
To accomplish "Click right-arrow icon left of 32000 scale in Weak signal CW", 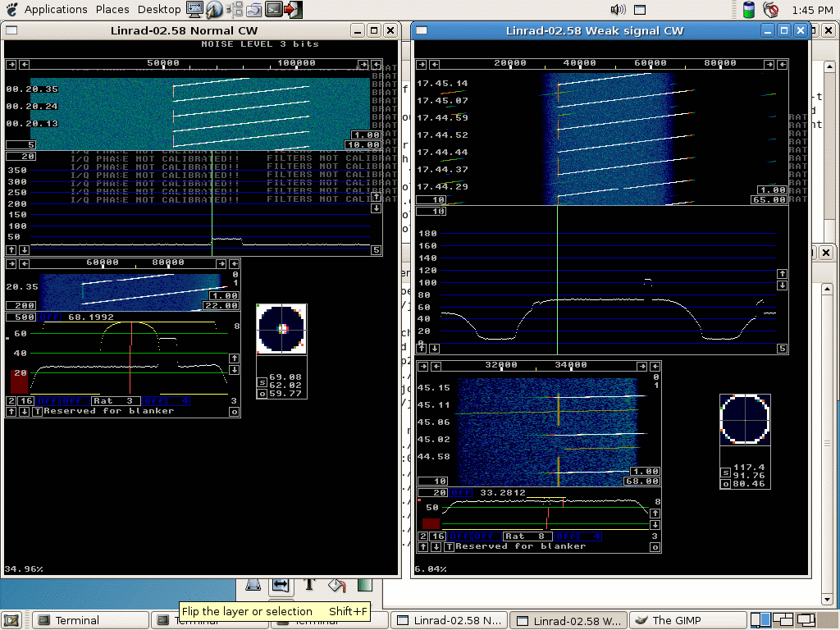I will [422, 367].
